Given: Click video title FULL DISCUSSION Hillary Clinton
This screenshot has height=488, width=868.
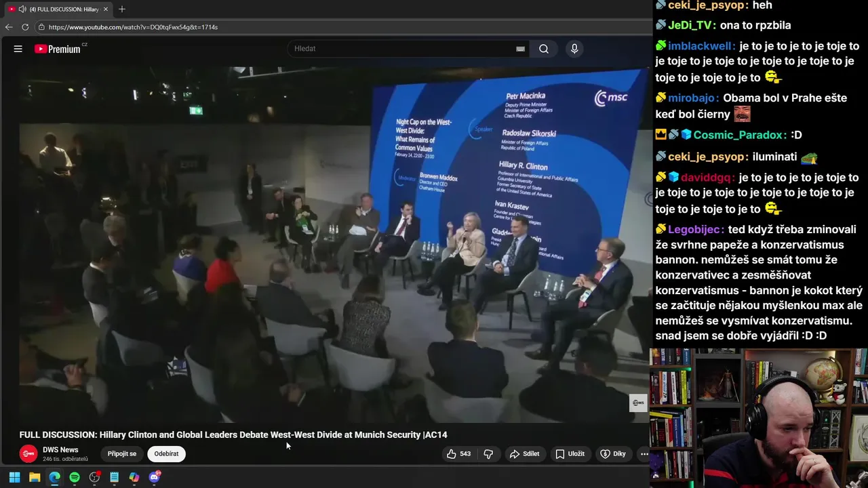Looking at the screenshot, I should point(233,435).
